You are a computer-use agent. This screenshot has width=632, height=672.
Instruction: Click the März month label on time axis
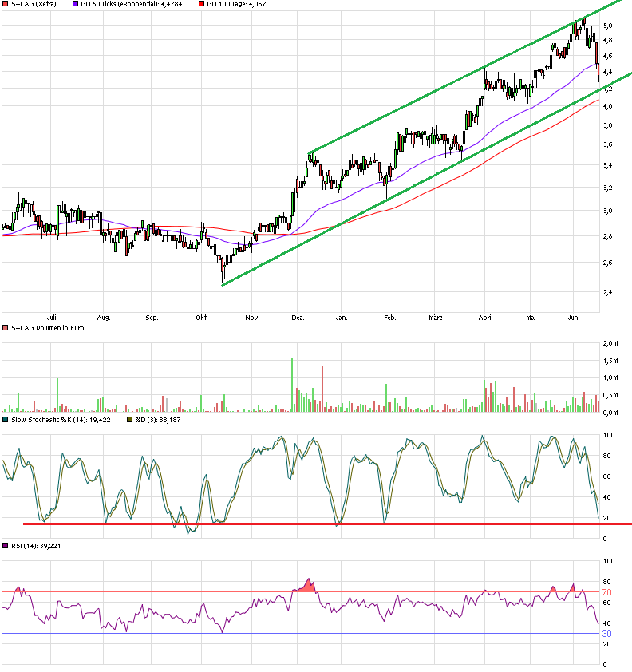coord(436,318)
